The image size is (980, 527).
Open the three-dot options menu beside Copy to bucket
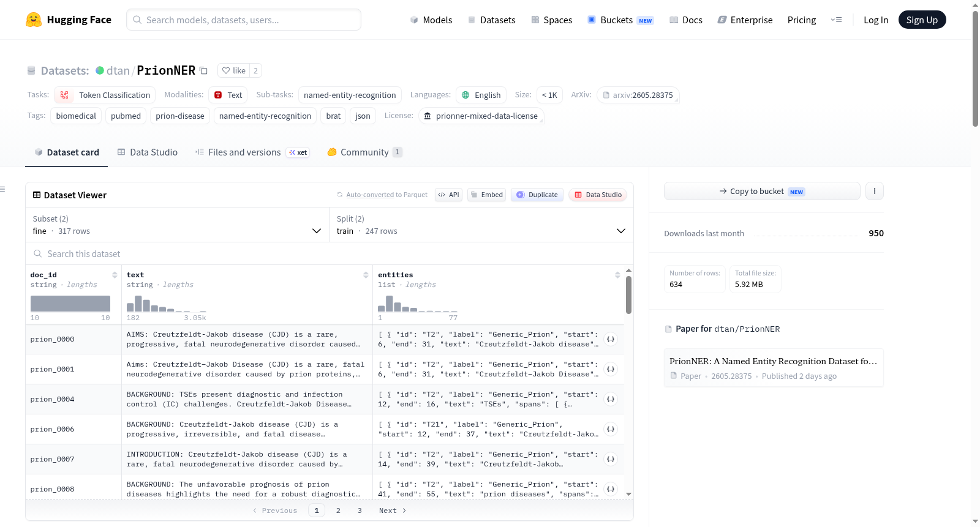point(875,191)
